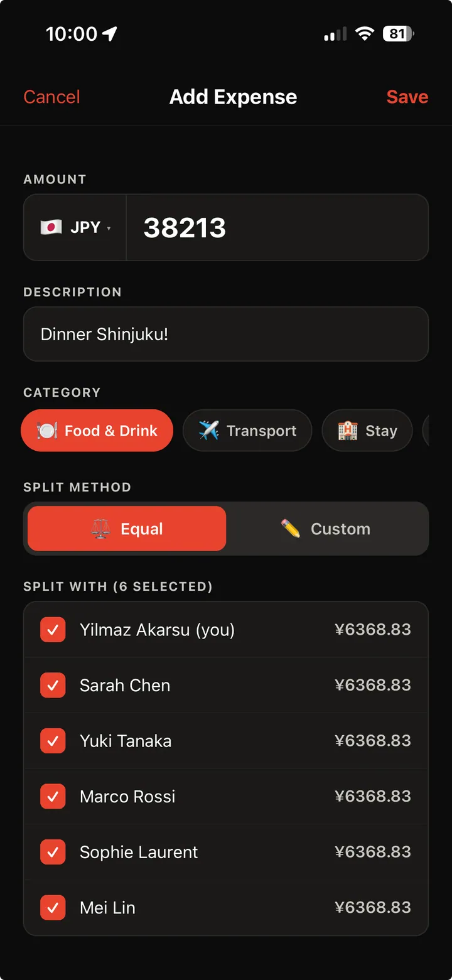Screen dimensions: 452x980
Task: Toggle Mei Lin's checkbox
Action: [53, 907]
